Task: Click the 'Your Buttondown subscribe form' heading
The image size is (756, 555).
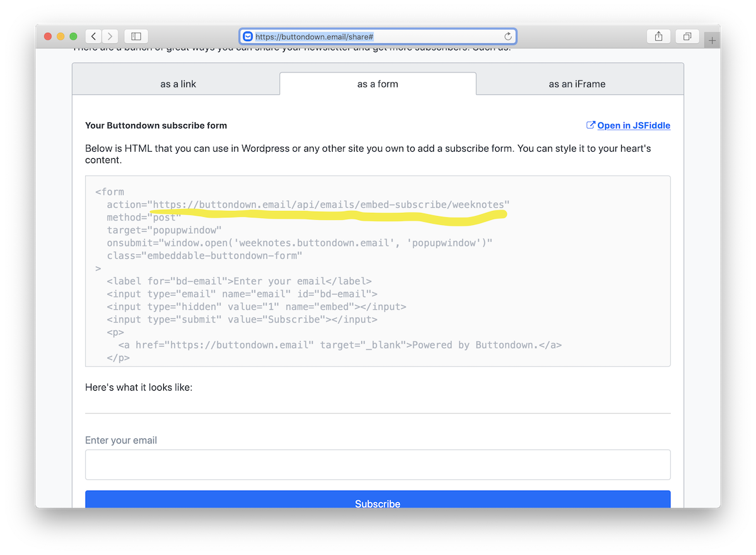Action: point(156,125)
